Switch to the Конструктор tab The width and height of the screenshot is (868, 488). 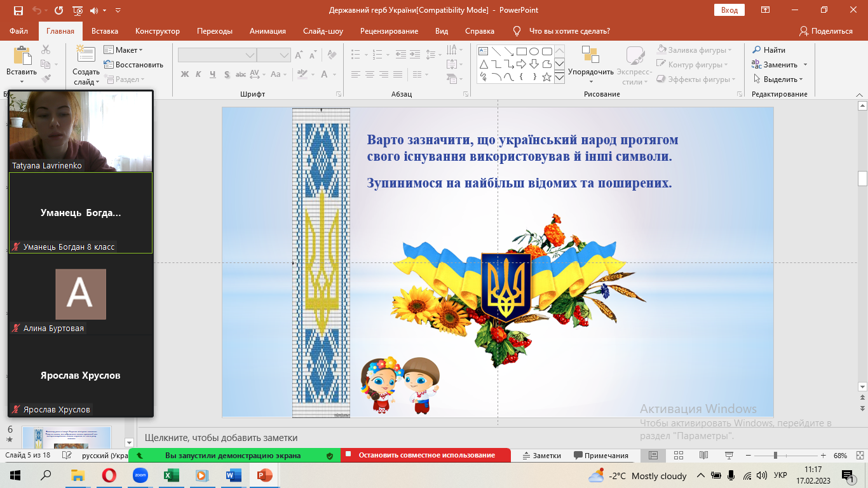point(158,31)
